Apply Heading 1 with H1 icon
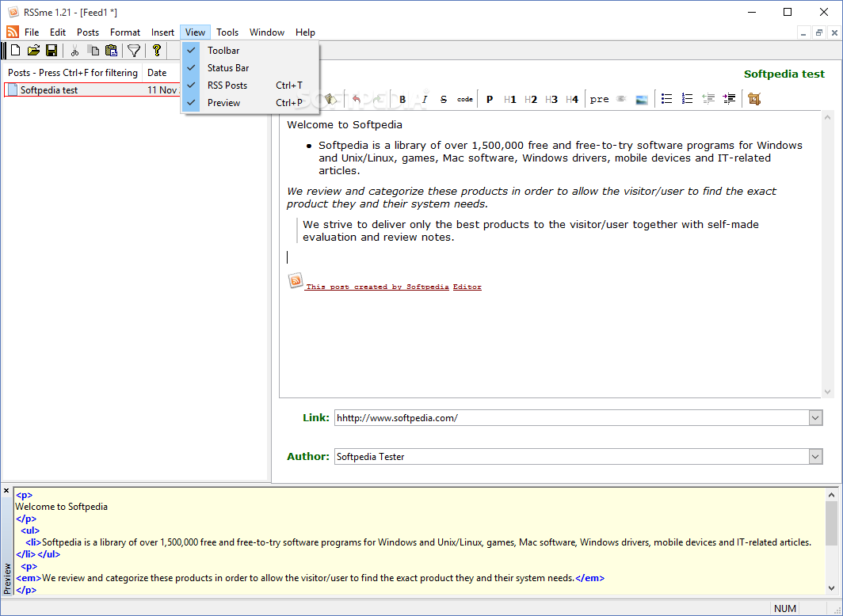The width and height of the screenshot is (843, 616). coord(510,99)
